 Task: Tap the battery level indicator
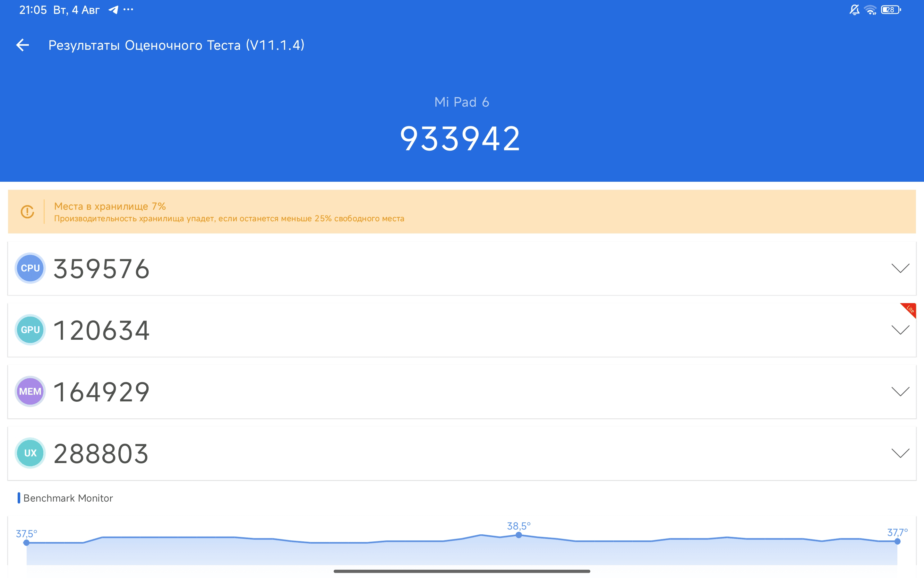[891, 10]
